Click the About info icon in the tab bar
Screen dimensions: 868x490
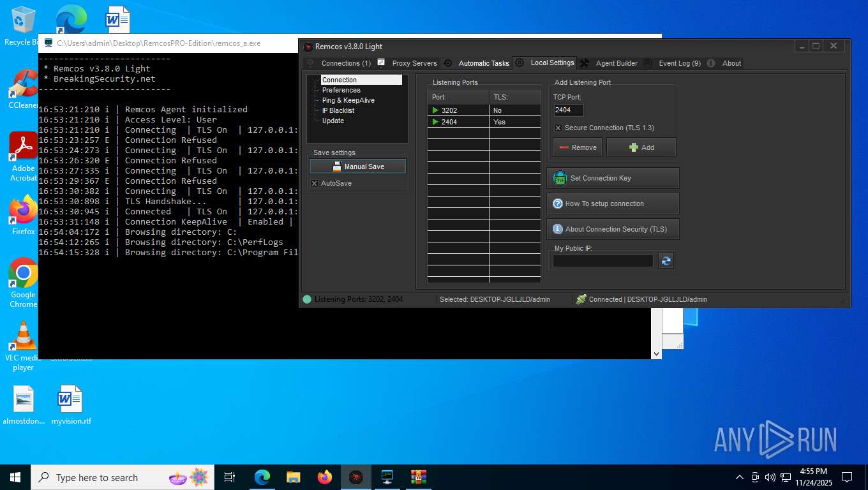711,63
